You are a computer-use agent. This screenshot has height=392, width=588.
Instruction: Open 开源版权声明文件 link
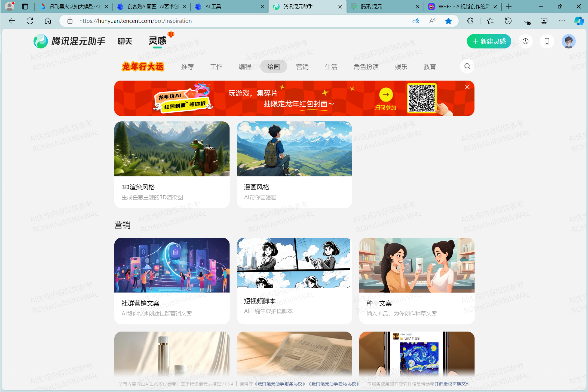[452, 384]
